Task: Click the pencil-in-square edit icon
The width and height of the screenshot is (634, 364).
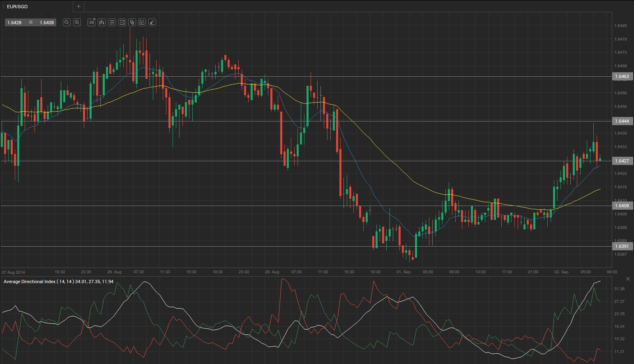Action: (142, 23)
